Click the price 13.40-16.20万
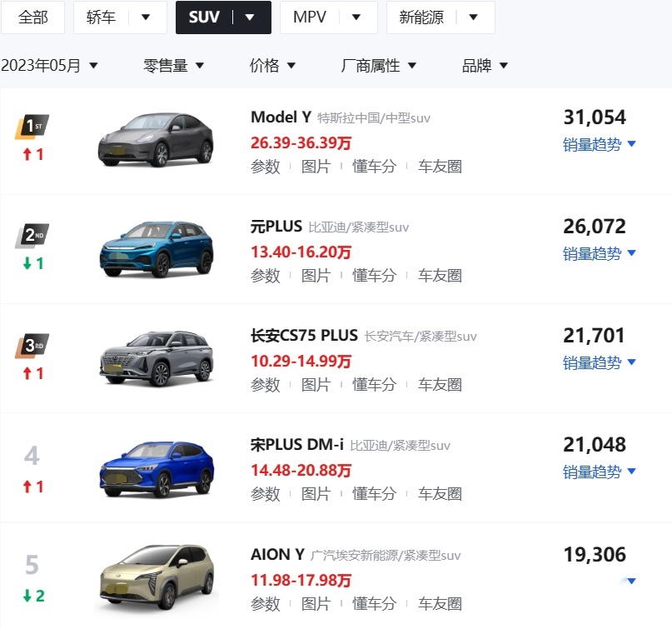Screen dimensions: 672x629 pos(301,252)
